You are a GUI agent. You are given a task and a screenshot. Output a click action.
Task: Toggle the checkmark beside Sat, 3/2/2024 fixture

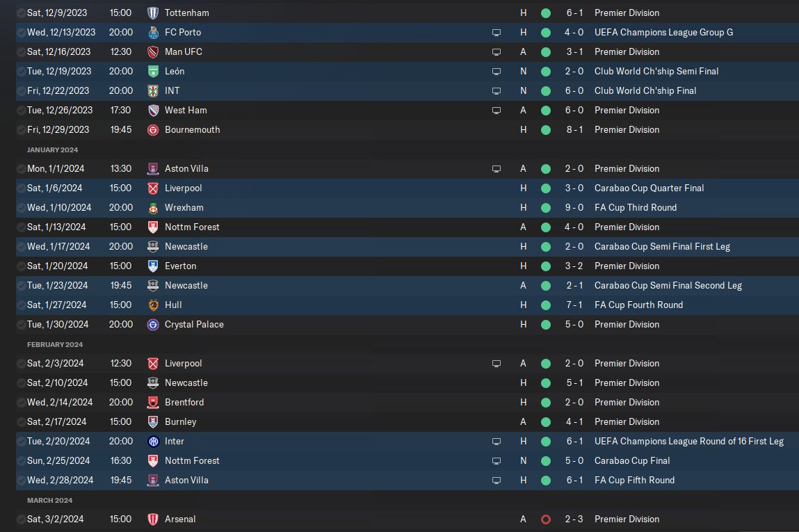point(21,519)
